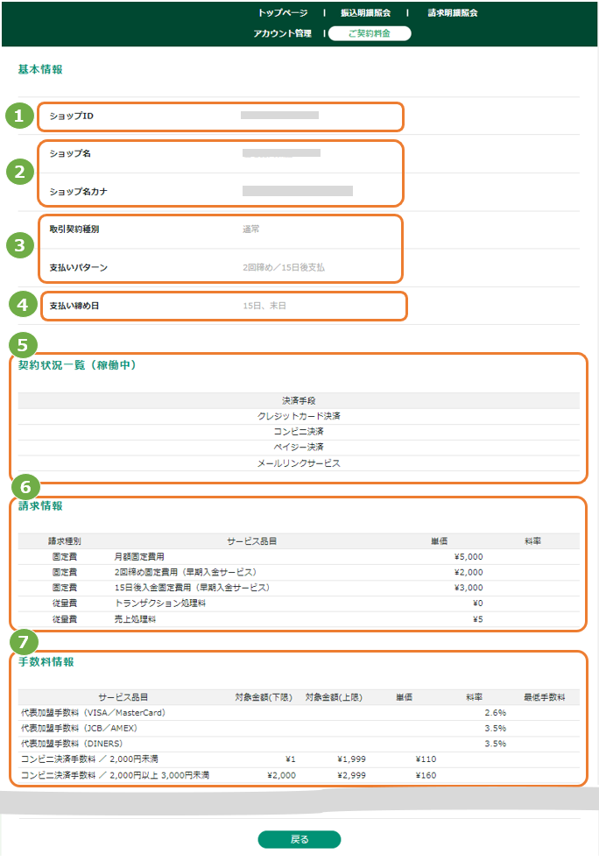Click the コンビニ決済手数料 2,000円以上 3,000円未満 row
The image size is (599, 868).
click(299, 775)
